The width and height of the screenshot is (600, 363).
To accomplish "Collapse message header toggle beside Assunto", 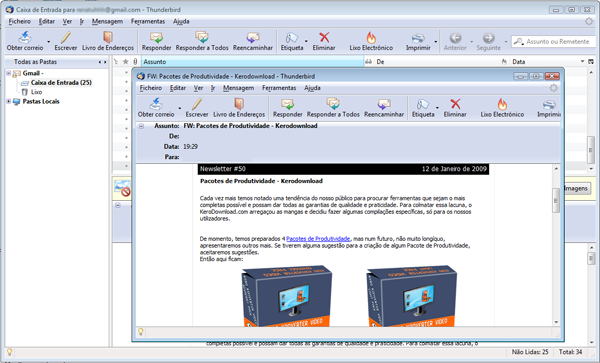I will (x=141, y=126).
